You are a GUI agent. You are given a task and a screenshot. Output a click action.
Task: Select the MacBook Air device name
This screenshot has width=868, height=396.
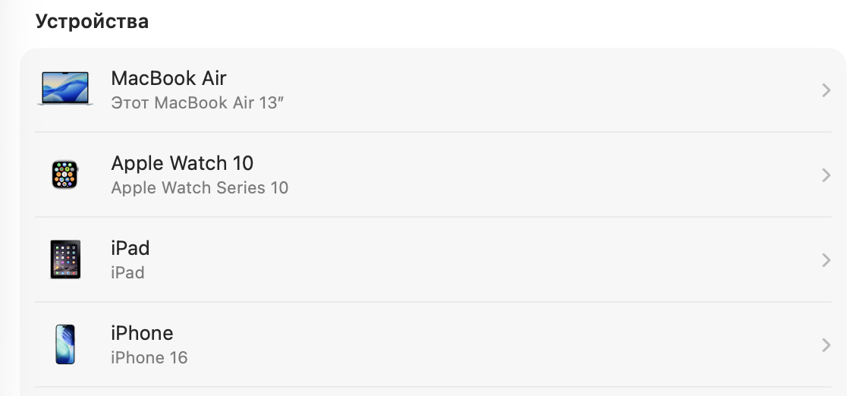[168, 78]
